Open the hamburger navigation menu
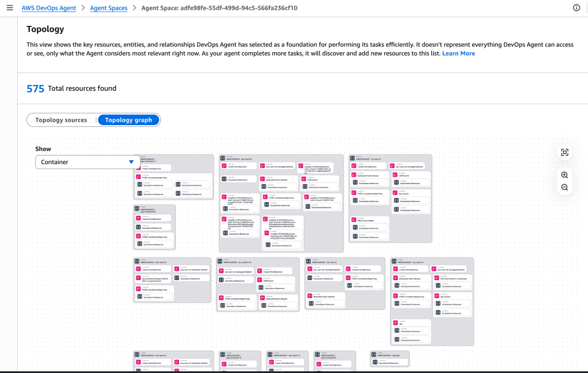This screenshot has height=373, width=588. [9, 7]
